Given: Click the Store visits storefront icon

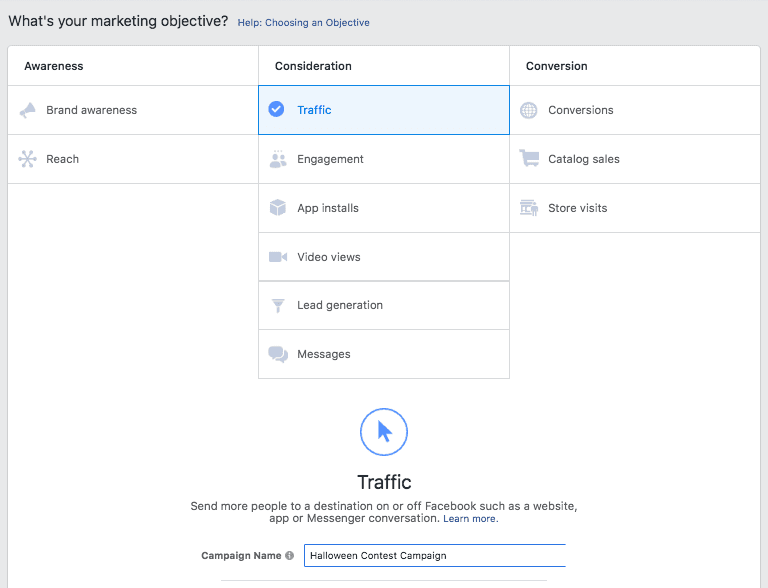Looking at the screenshot, I should pyautogui.click(x=529, y=208).
